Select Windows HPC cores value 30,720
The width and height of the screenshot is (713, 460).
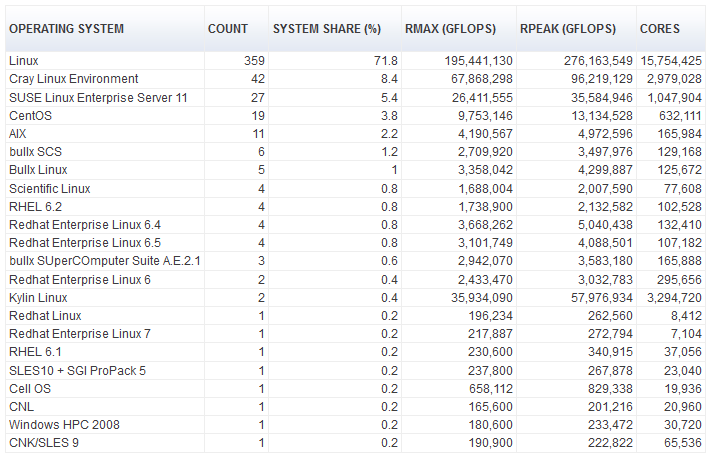(683, 425)
